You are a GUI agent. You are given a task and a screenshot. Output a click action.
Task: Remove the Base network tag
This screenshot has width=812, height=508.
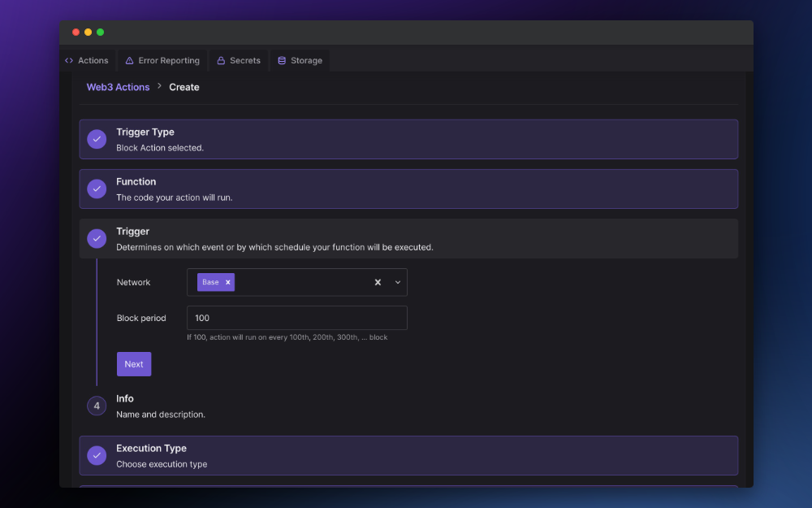click(x=227, y=282)
